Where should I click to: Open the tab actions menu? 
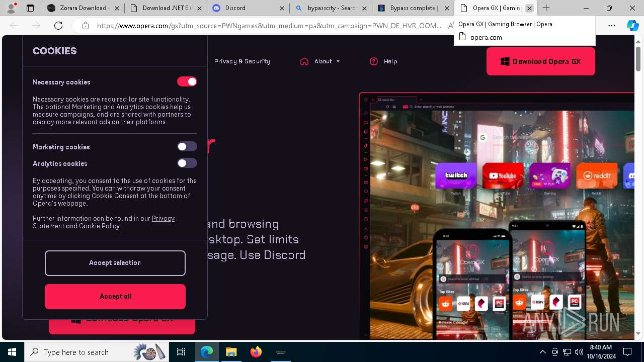click(30, 8)
